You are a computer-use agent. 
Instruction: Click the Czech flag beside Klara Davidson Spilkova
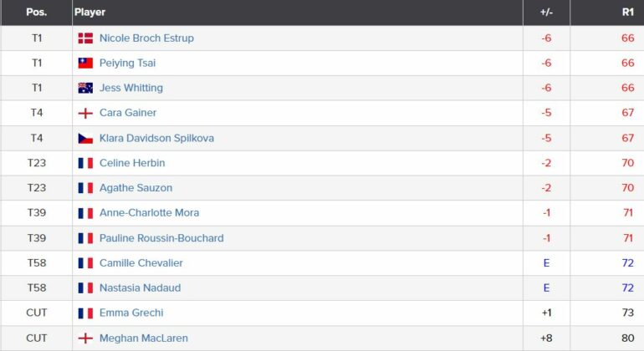(x=85, y=139)
